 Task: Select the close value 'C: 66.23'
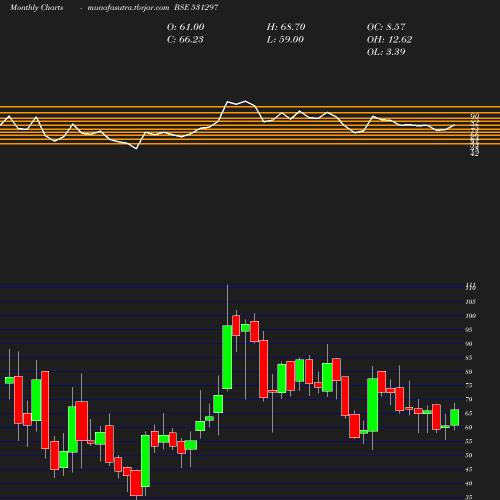185,40
